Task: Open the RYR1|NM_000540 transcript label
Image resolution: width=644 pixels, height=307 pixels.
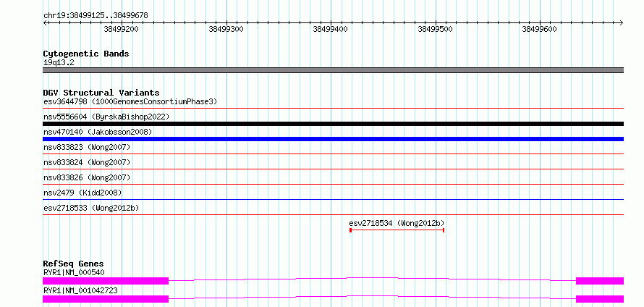Action: (x=74, y=272)
